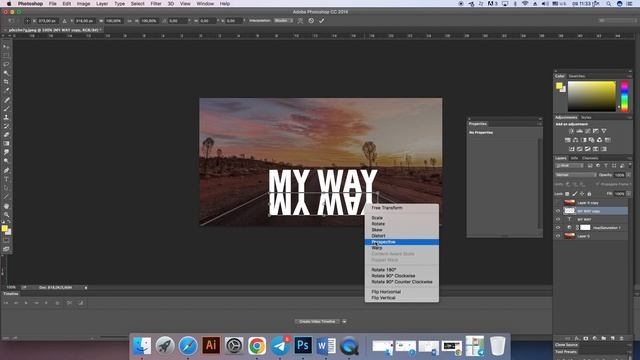Select Rotate 180° in the context menu
Screen dimensions: 640x360
click(402, 270)
